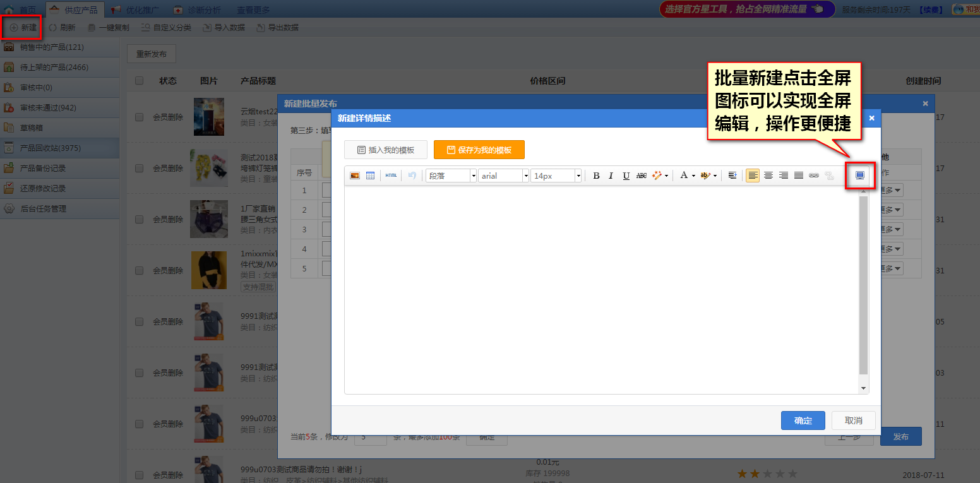This screenshot has width=980, height=483.
Task: Apply italic formatting in the editor
Action: [611, 176]
